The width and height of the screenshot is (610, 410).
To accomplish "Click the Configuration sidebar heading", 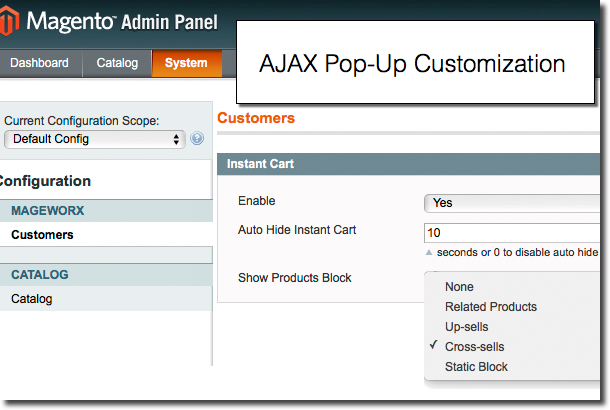I will (x=45, y=181).
